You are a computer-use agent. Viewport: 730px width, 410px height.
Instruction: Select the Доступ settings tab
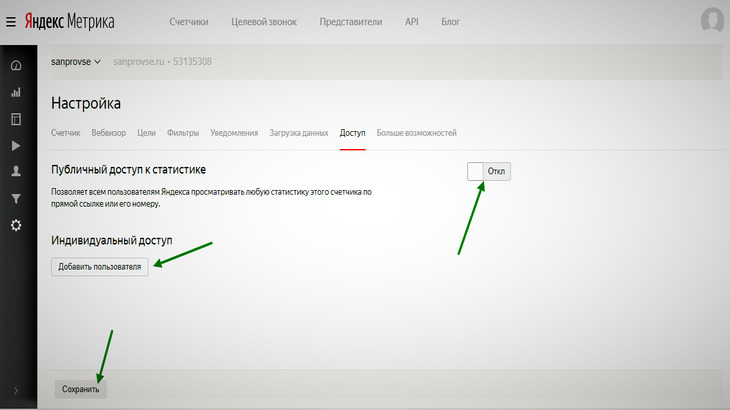352,133
